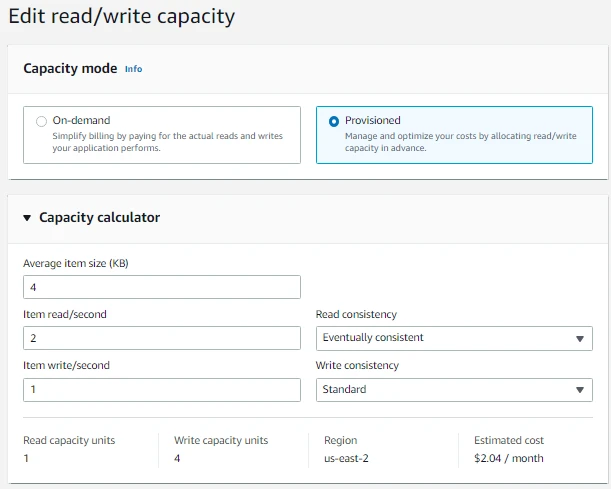The image size is (611, 489).
Task: Focus the Item read/second input box
Action: tap(161, 338)
